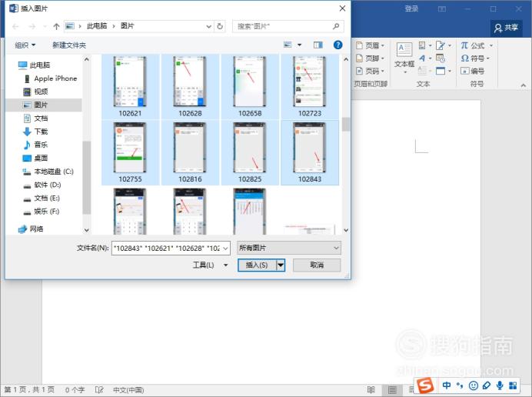
Task: Go up one folder level with up arrow
Action: click(56, 26)
